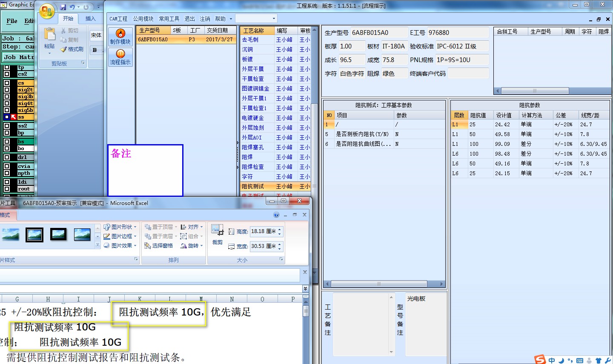Select 外层AOI process row
Viewport: 613px width, 364px height.
[x=275, y=137]
